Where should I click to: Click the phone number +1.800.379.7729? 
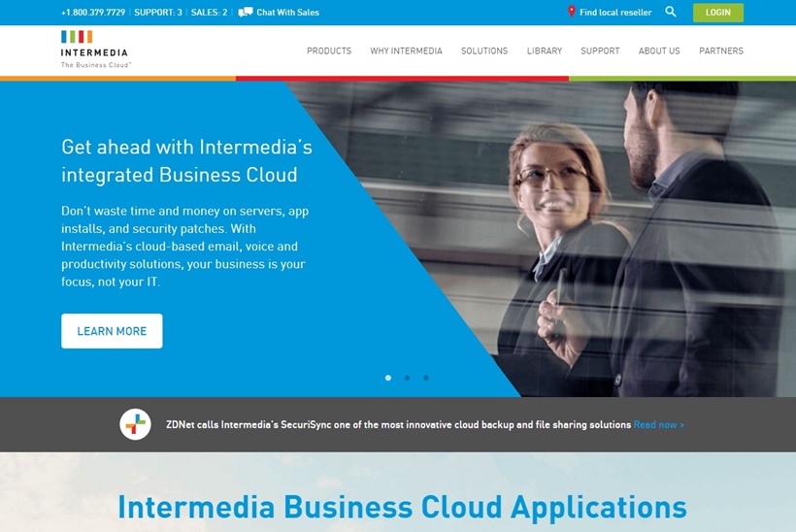coord(93,13)
